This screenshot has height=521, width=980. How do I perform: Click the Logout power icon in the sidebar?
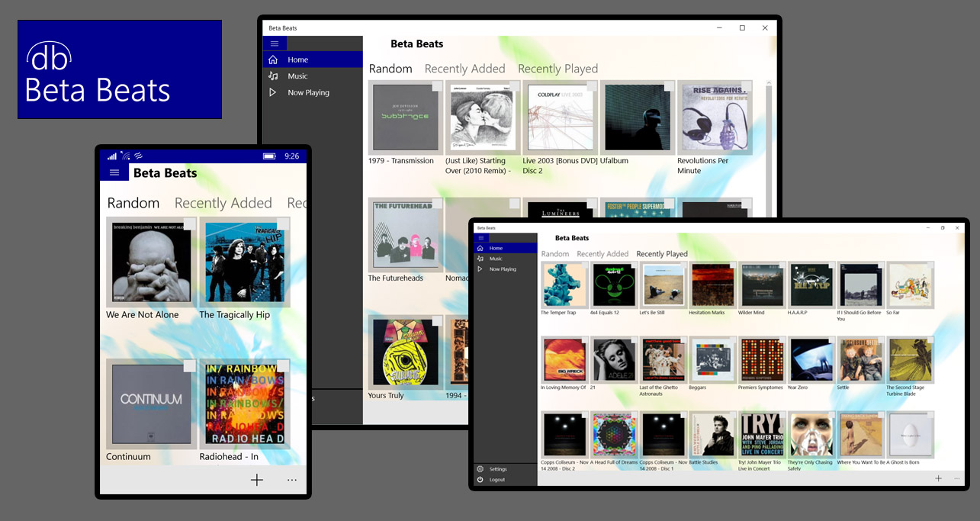pos(480,480)
